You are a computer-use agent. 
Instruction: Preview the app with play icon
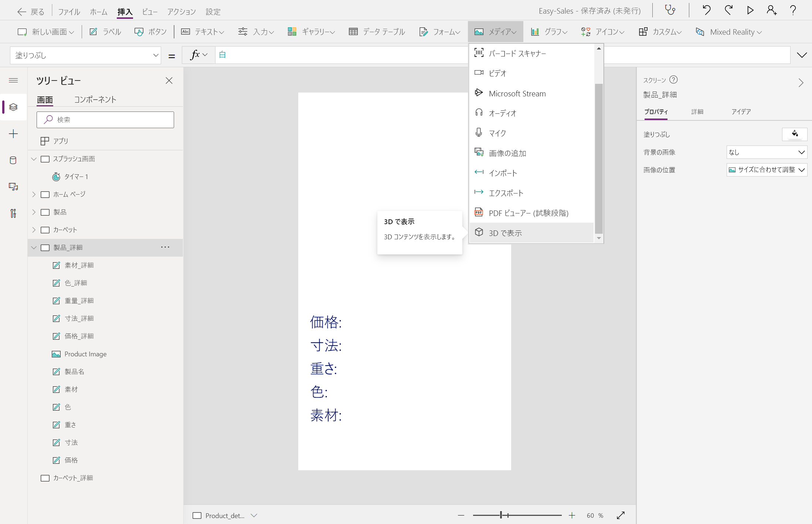click(750, 10)
